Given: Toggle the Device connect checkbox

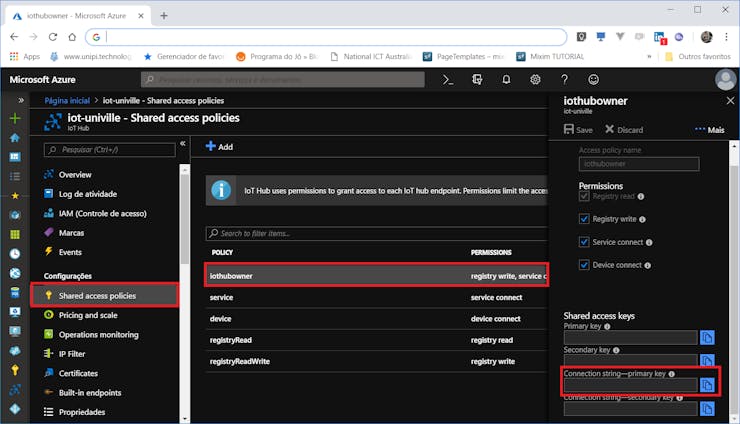Looking at the screenshot, I should 584,265.
